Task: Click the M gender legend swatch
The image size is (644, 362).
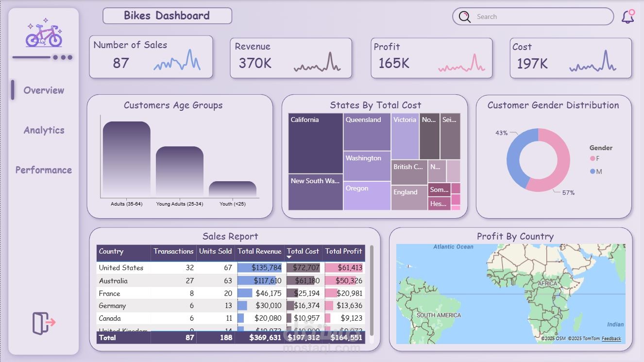Action: (x=593, y=172)
